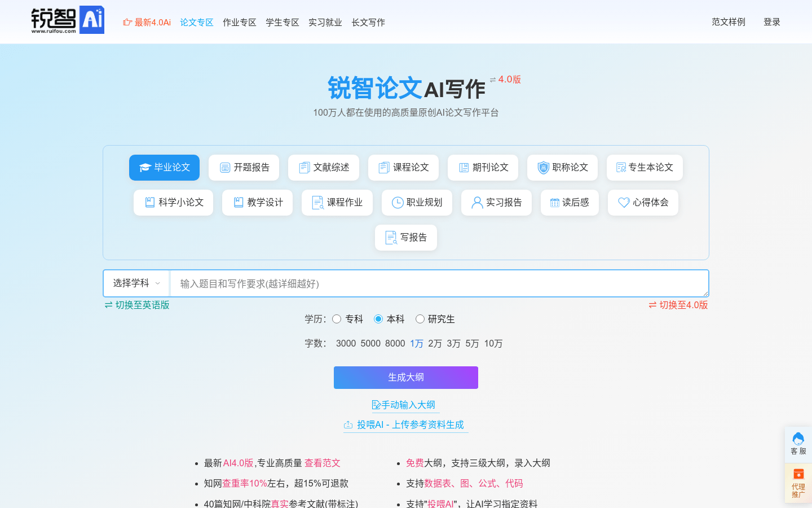Open the 长文写作 nav menu

[368, 23]
